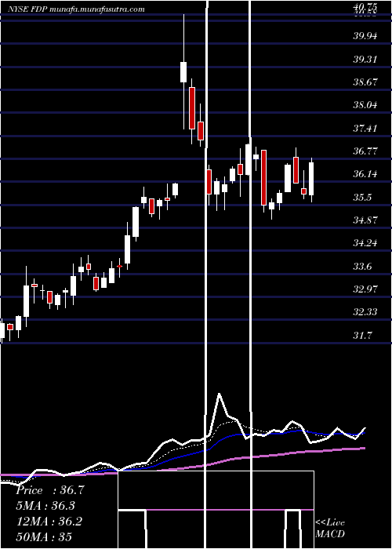This screenshot has width=392, height=549.
Task: Click the 33.6 price axis label
Action: (362, 267)
